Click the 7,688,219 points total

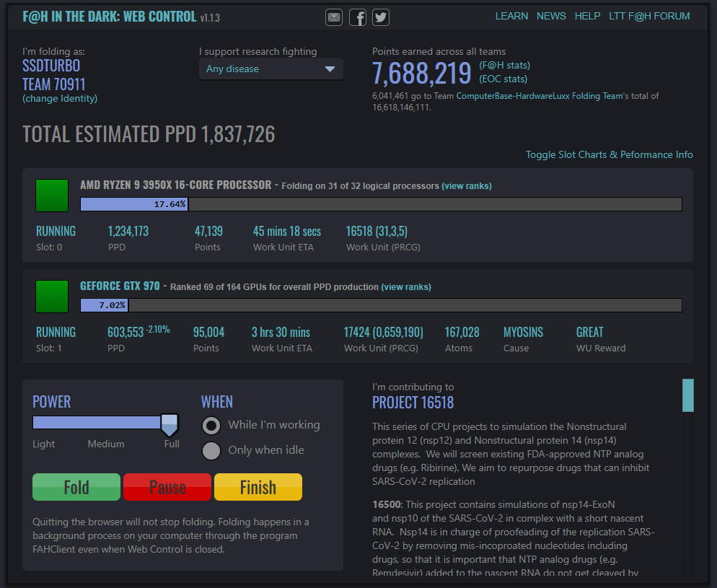421,73
